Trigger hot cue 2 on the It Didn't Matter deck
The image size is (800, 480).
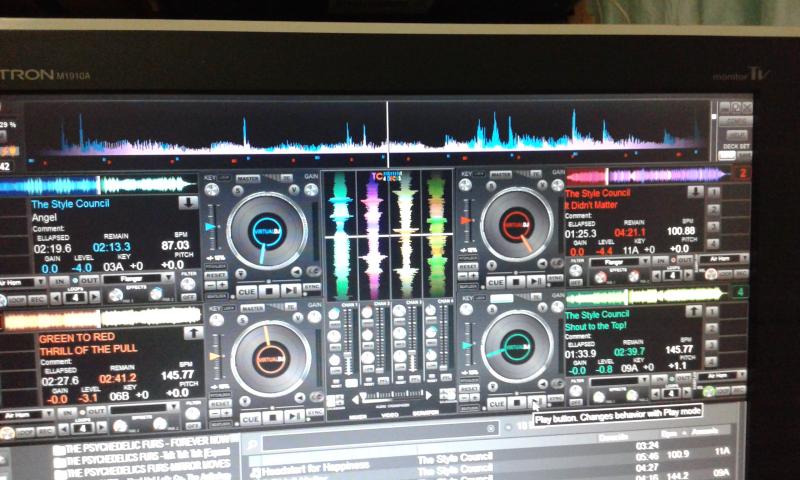click(x=713, y=210)
